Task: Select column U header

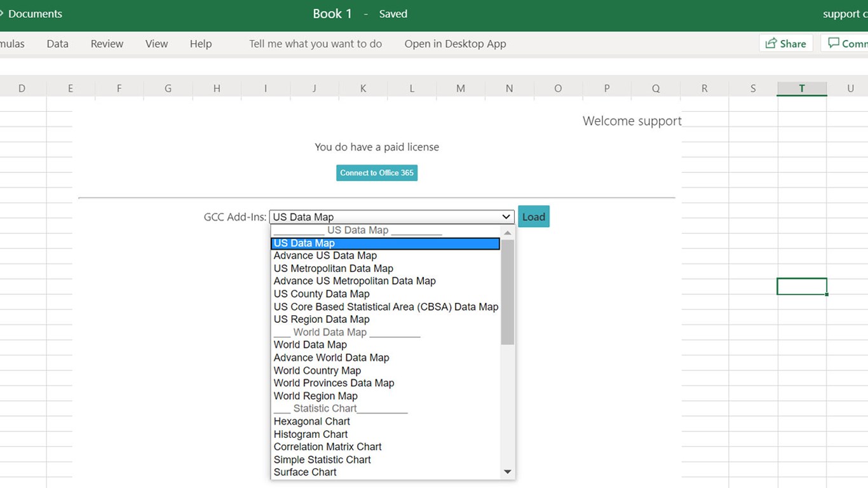Action: 850,88
